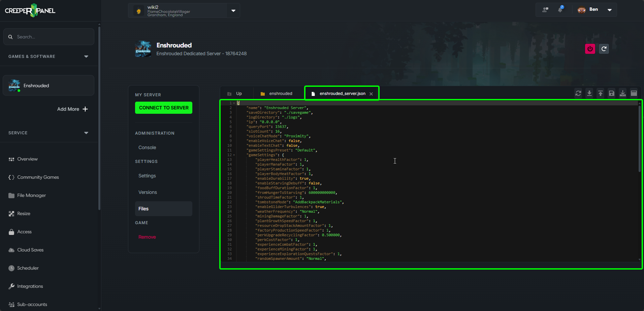Click the "voiceChatMode": "Proximity" line

tap(279, 136)
